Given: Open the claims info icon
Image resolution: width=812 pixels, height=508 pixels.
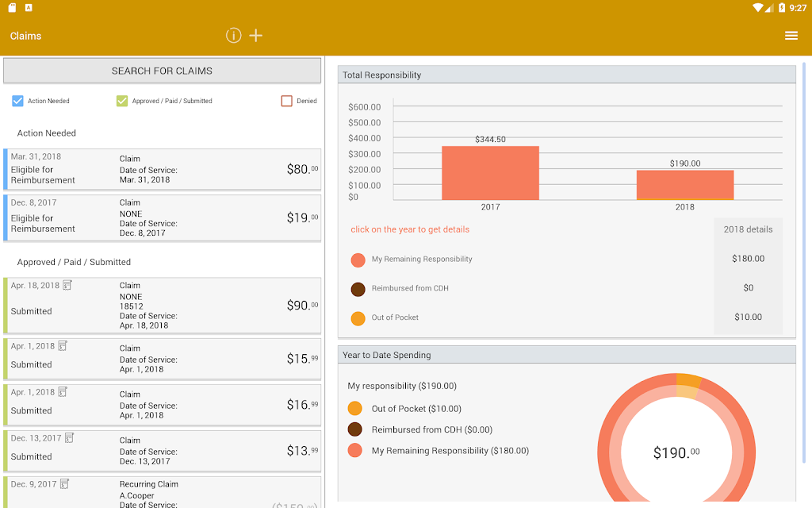Looking at the screenshot, I should 234,35.
